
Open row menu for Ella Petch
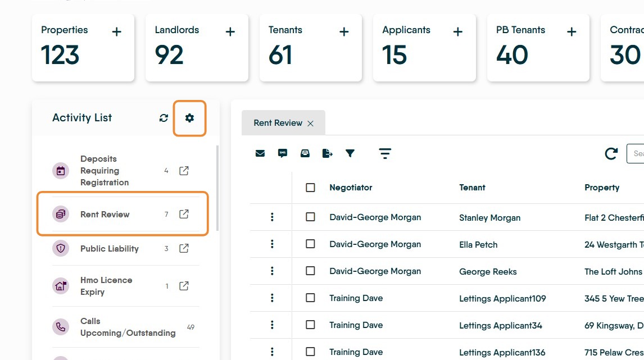click(272, 244)
